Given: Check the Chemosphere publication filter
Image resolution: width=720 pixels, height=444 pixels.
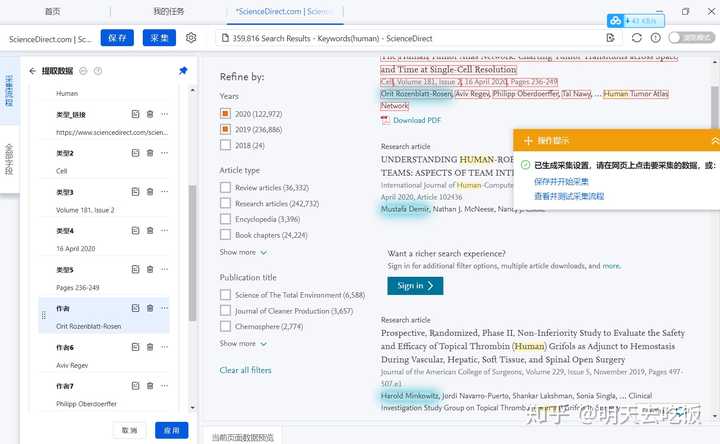Looking at the screenshot, I should 225,326.
